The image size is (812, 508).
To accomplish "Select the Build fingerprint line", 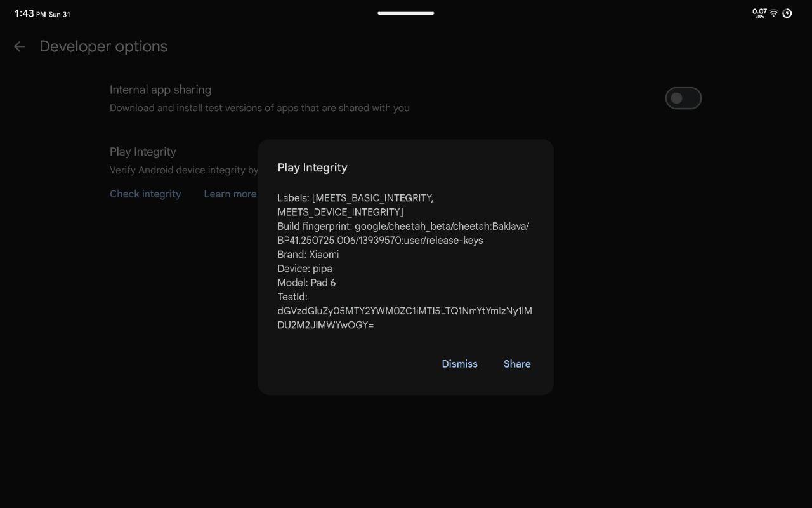I will pos(403,233).
